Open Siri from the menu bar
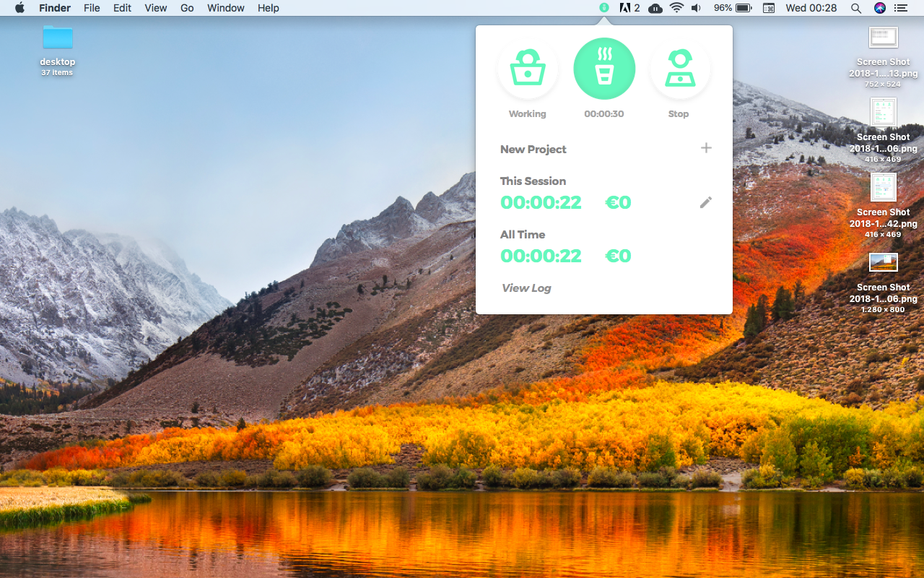Screen dimensions: 924x578 tap(879, 8)
